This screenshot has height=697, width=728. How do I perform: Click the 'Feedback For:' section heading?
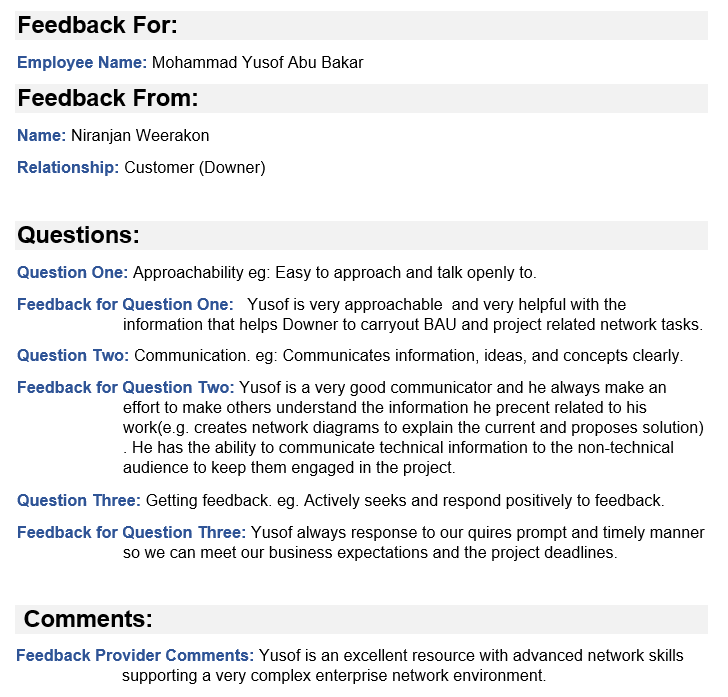(x=98, y=25)
